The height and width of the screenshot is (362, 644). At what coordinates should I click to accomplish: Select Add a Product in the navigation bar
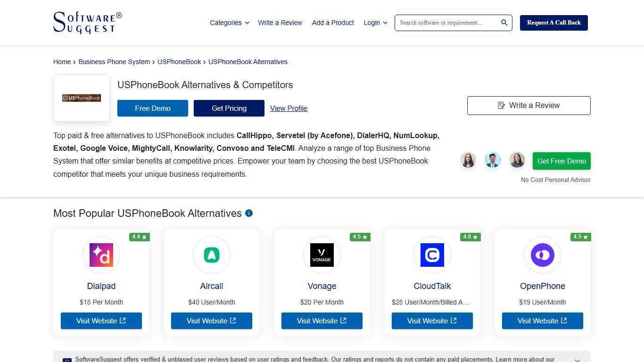click(x=333, y=23)
